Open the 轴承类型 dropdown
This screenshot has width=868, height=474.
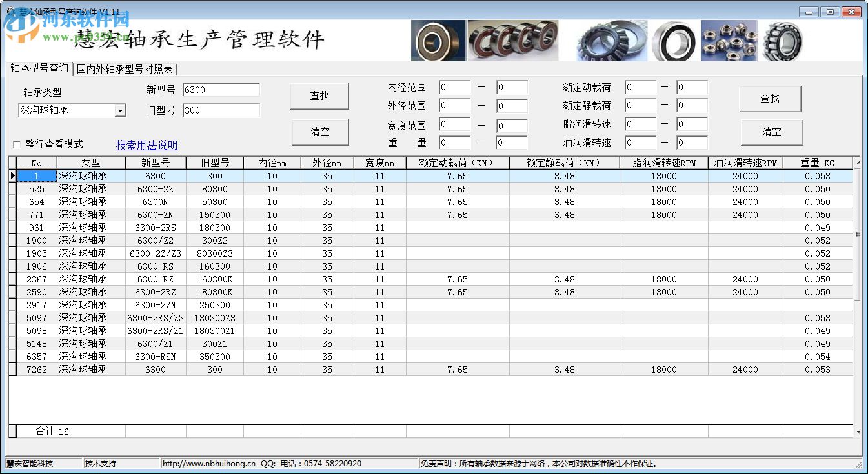tap(71, 110)
